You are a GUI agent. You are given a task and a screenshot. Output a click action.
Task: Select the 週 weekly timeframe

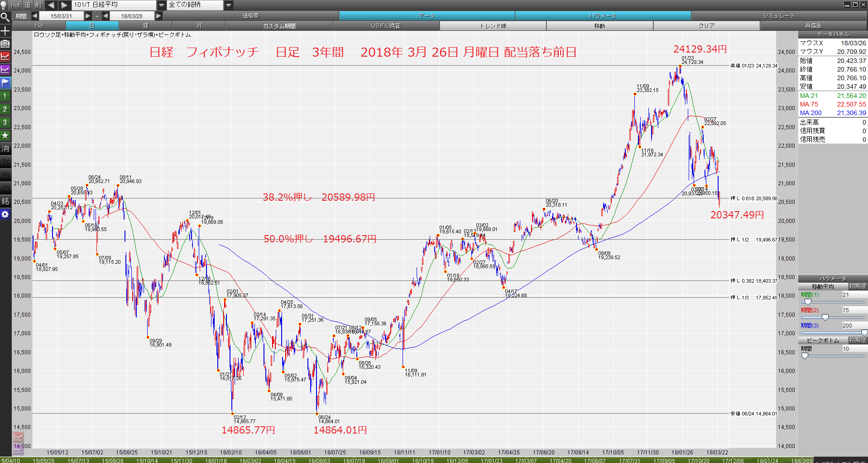click(x=146, y=26)
